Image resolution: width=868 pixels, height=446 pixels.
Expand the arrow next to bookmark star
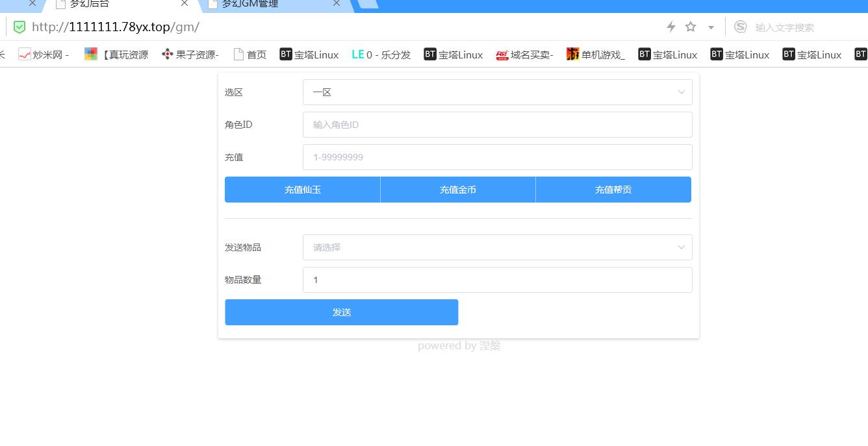[711, 27]
